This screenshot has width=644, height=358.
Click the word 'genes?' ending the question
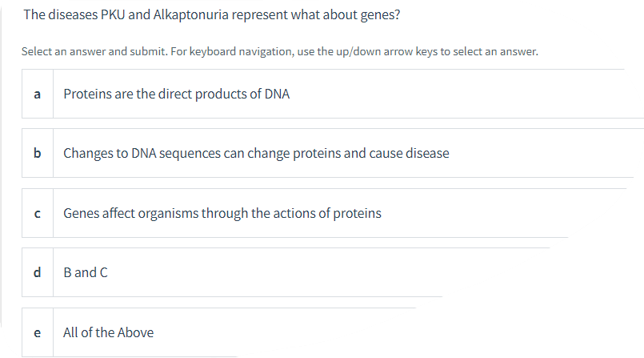pyautogui.click(x=380, y=15)
